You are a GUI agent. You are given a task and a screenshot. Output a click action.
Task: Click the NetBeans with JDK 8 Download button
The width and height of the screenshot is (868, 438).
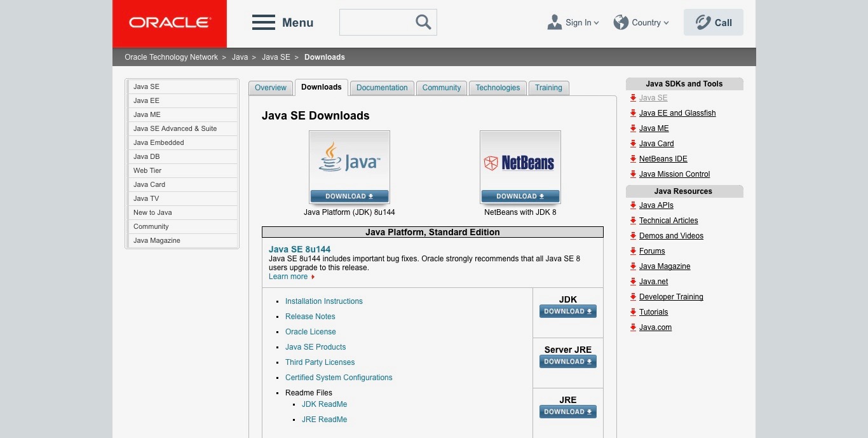(x=520, y=196)
